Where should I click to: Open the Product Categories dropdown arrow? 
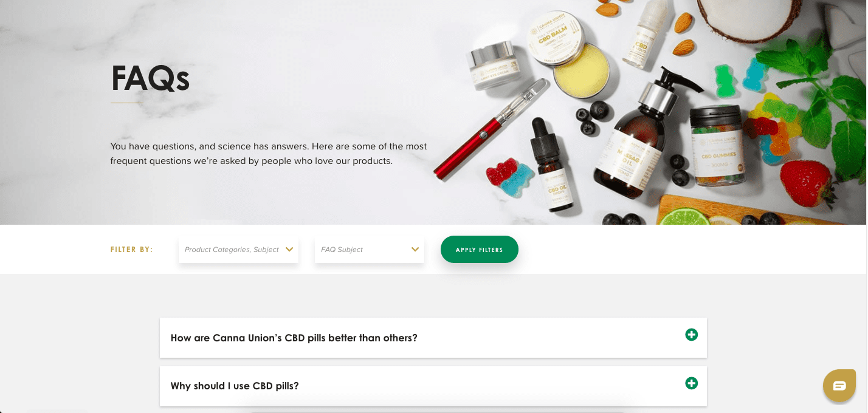289,249
